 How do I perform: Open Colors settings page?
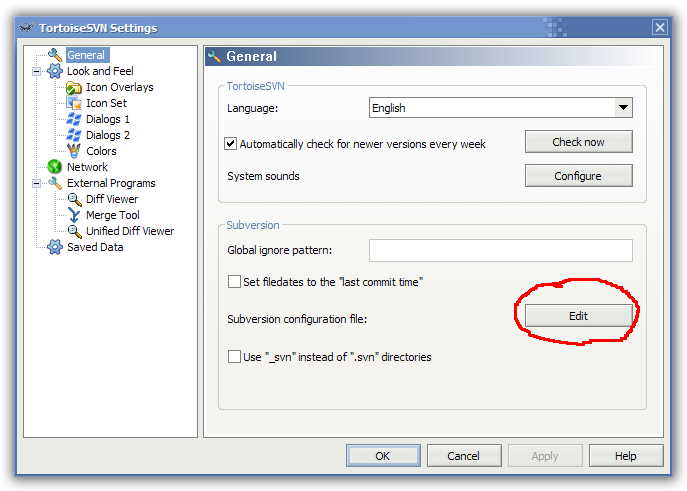click(x=101, y=151)
